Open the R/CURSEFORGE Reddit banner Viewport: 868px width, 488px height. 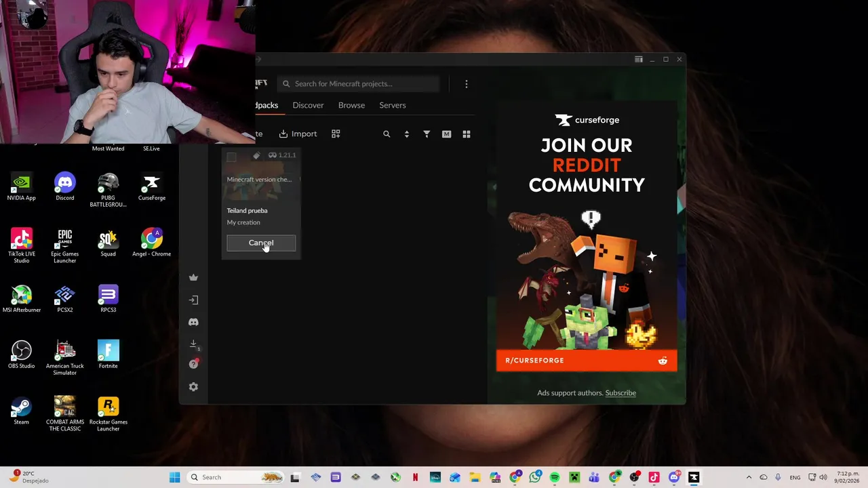(587, 361)
